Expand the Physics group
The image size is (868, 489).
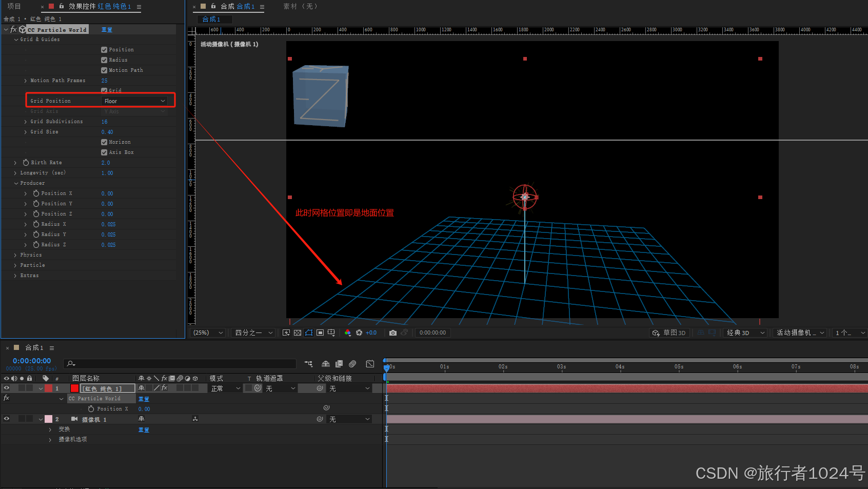(x=15, y=255)
